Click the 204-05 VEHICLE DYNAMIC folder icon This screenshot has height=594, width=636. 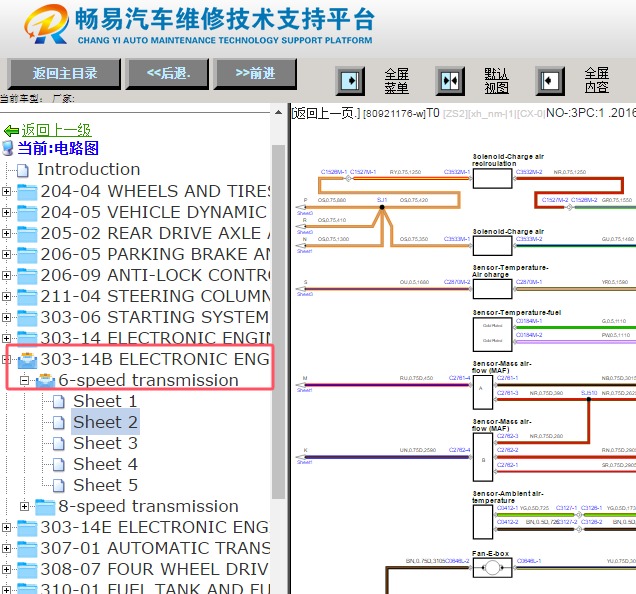27,213
